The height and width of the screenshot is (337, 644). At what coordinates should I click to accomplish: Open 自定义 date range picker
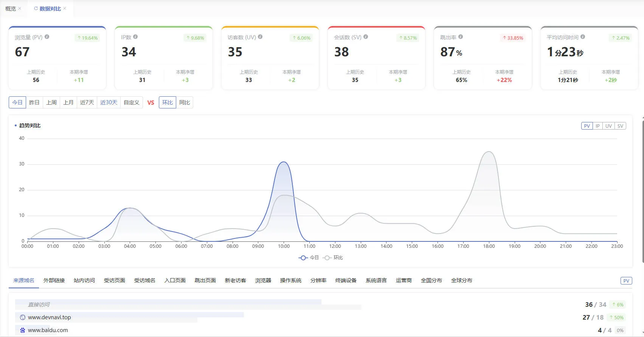click(x=132, y=102)
